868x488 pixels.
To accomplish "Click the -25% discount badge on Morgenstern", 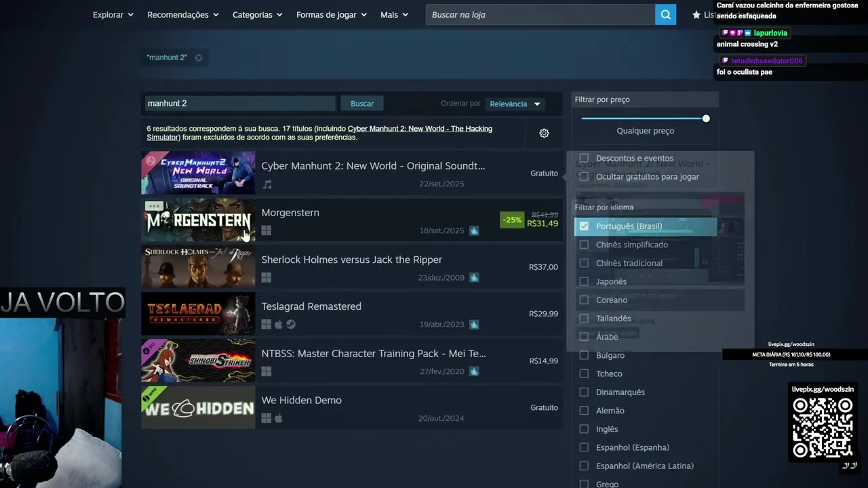I will tap(512, 220).
